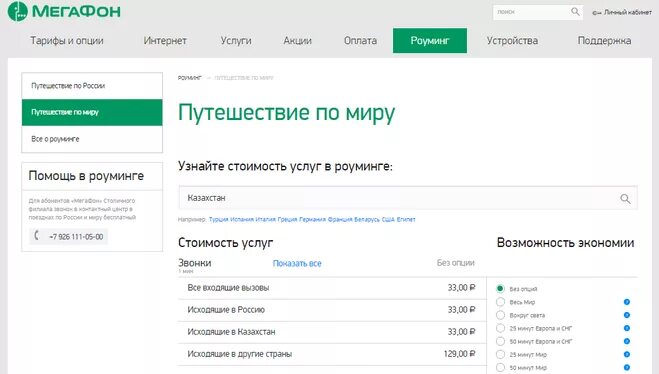Click the Показать все link
The image size is (659, 374).
point(297,263)
